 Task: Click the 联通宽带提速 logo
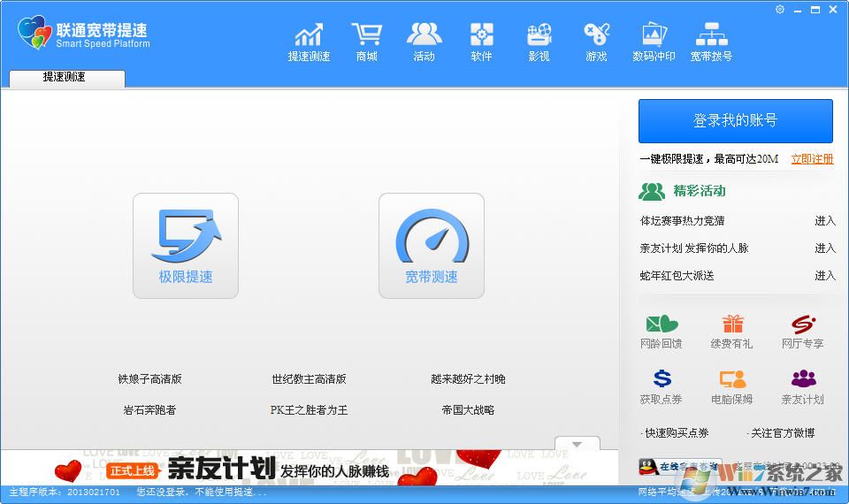coord(83,34)
